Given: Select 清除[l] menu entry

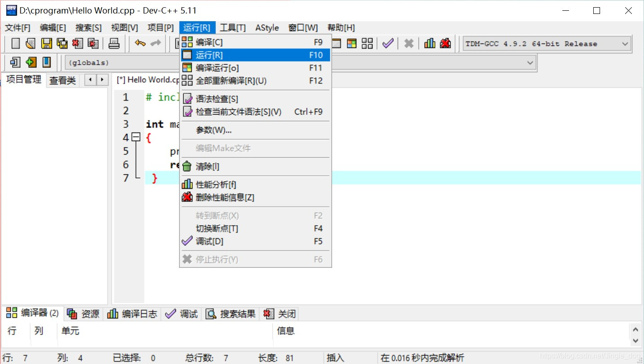Looking at the screenshot, I should tap(255, 167).
